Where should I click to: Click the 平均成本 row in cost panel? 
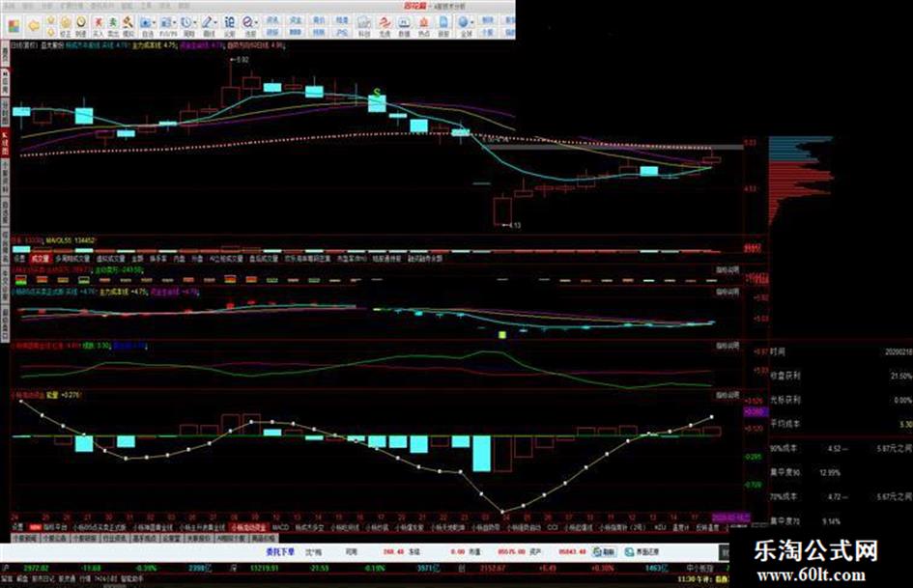841,424
